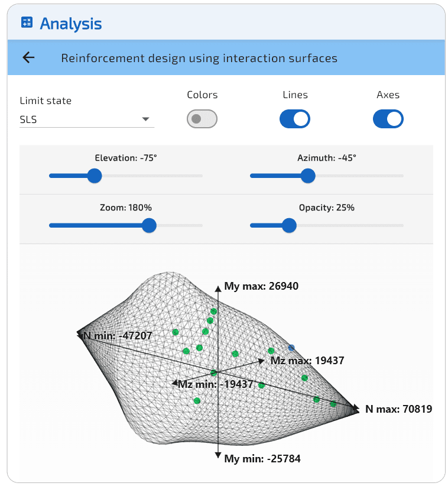Viewport: 448px width, 486px height.
Task: Click the Mz max: 19437 axis label
Action: (x=307, y=360)
